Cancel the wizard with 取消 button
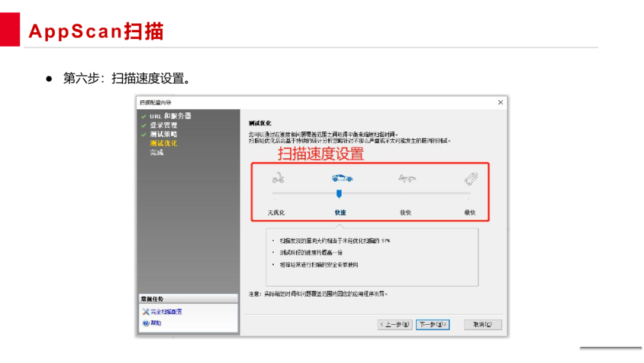Image resolution: width=644 pixels, height=363 pixels. 482,324
